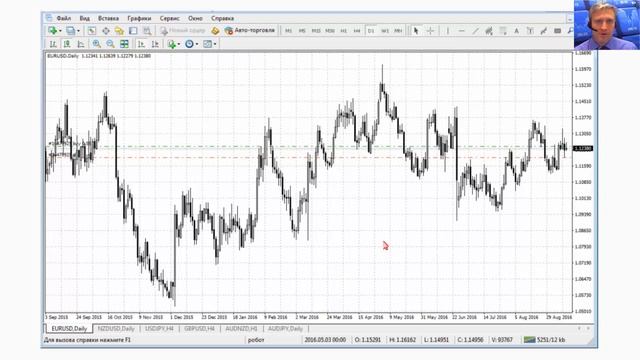Select the equidistant channel tool
Image resolution: width=640 pixels, height=360 pixels.
(x=489, y=31)
